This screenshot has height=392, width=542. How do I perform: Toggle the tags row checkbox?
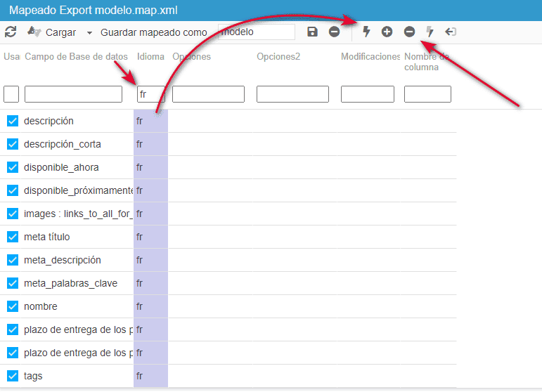point(12,376)
